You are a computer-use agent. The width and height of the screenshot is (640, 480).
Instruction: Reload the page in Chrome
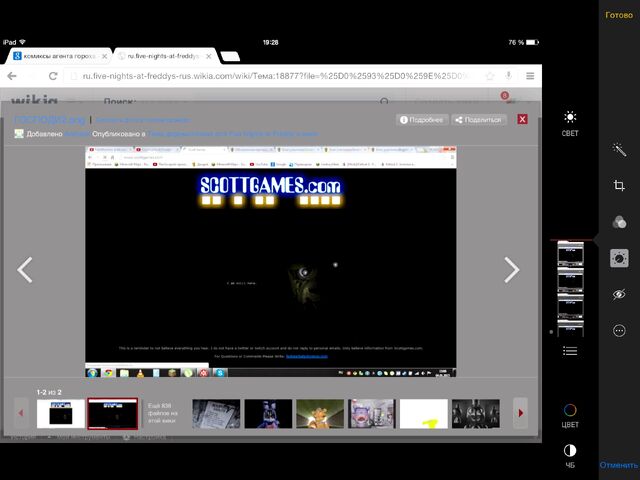pyautogui.click(x=53, y=76)
